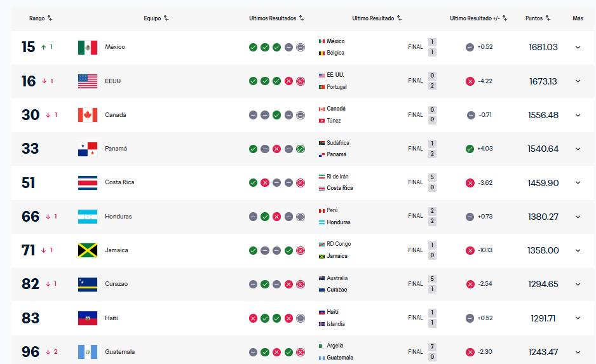Expand the Guatemala row details
This screenshot has height=364, width=596.
[578, 352]
